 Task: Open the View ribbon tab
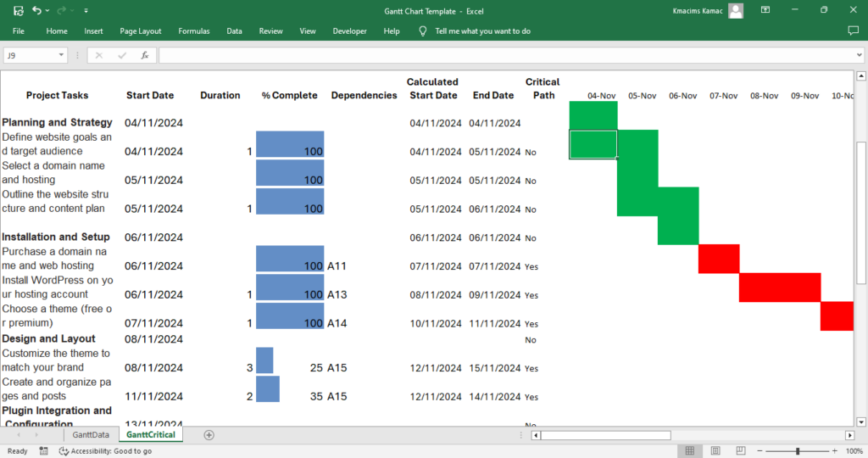click(307, 31)
